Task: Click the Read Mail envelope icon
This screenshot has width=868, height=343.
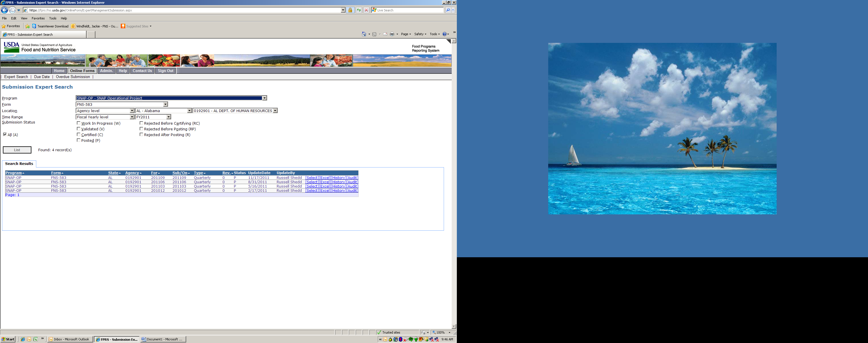Action: pyautogui.click(x=385, y=34)
